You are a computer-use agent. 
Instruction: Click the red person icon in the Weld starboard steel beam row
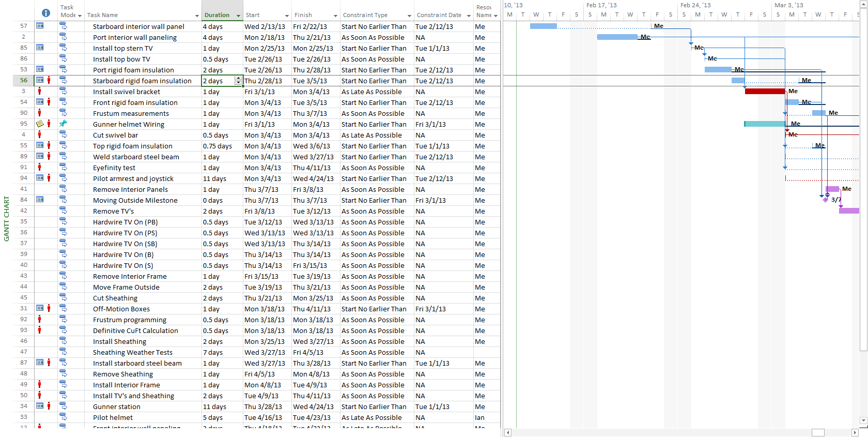49,156
